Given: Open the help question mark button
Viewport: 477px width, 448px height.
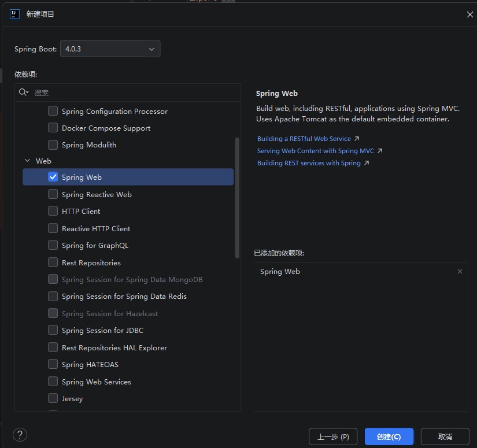Looking at the screenshot, I should click(x=20, y=435).
